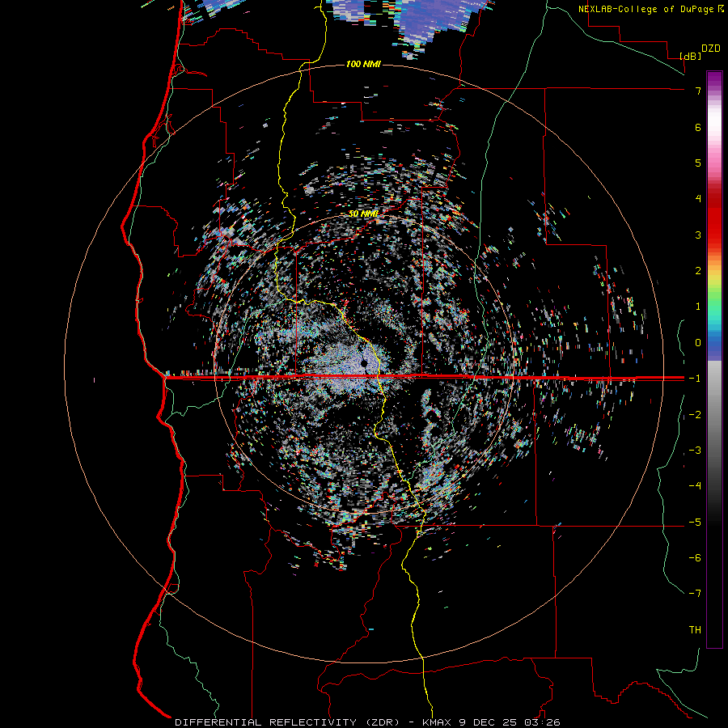Viewport: 728px width, 728px height.
Task: Click the "-2" value on the color scale
Action: (x=695, y=415)
